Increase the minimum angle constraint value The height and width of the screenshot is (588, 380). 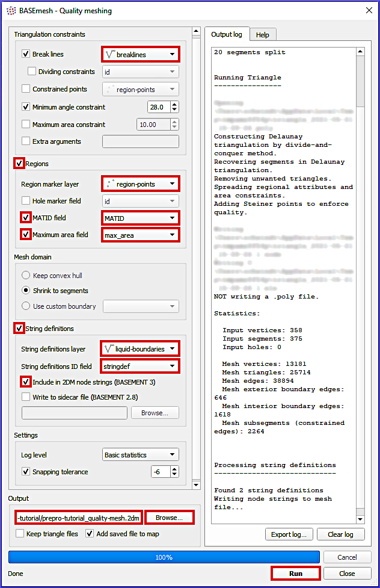point(174,104)
